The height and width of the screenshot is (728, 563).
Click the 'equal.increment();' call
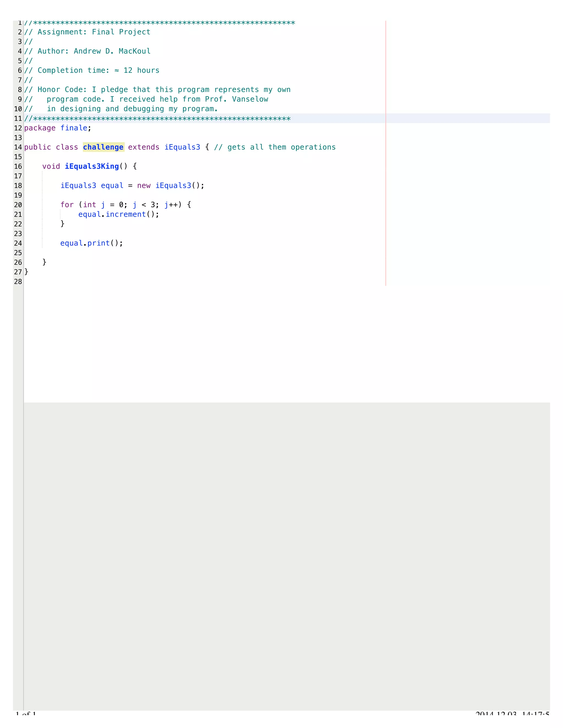point(119,214)
